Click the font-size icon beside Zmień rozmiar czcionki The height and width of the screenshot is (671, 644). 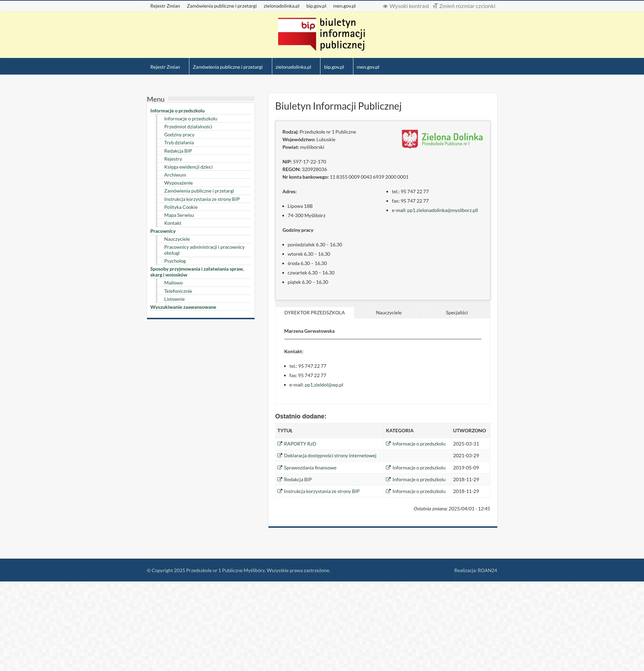(435, 6)
